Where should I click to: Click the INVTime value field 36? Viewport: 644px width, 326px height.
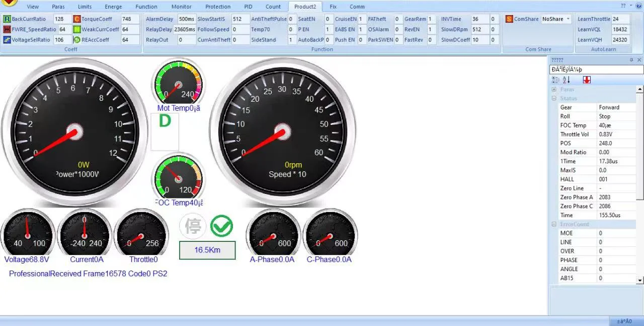click(x=480, y=19)
